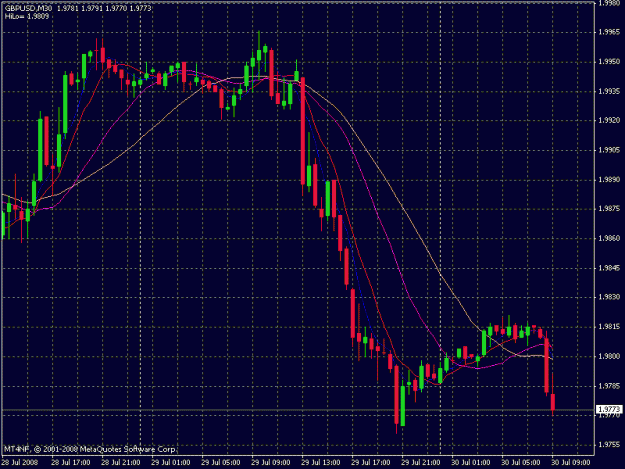The height and width of the screenshot is (469, 625).
Task: Click the 29 Jul 05:00 time label
Action: tap(220, 462)
